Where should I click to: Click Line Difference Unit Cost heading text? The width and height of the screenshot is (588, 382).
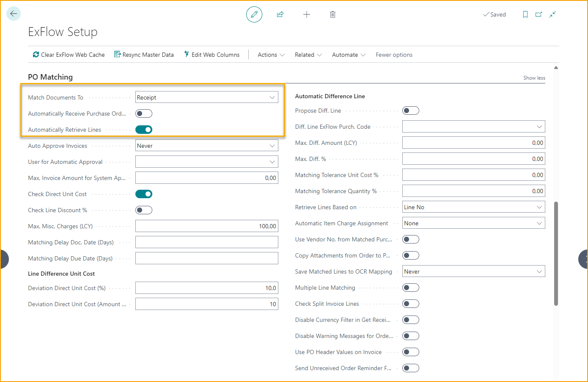pyautogui.click(x=61, y=274)
